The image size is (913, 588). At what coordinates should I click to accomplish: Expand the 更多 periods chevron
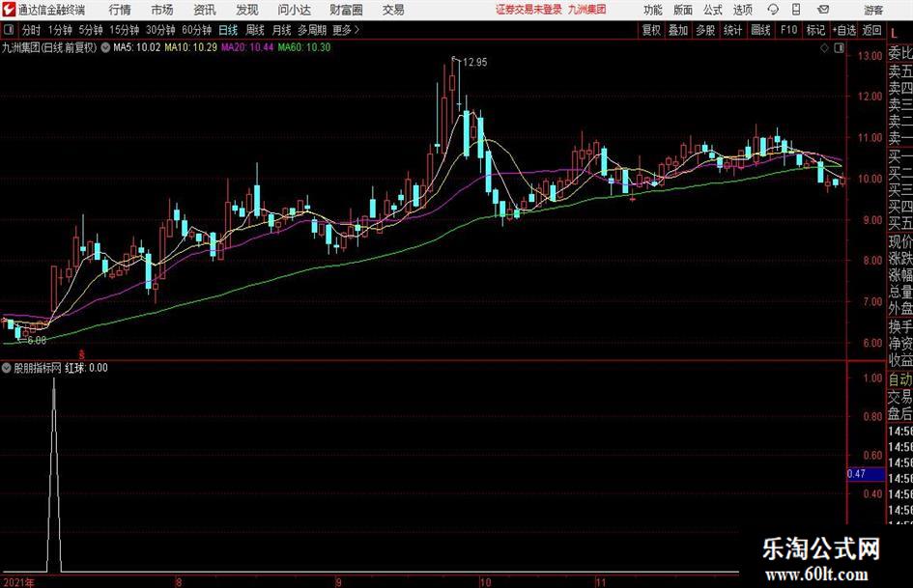pos(357,30)
